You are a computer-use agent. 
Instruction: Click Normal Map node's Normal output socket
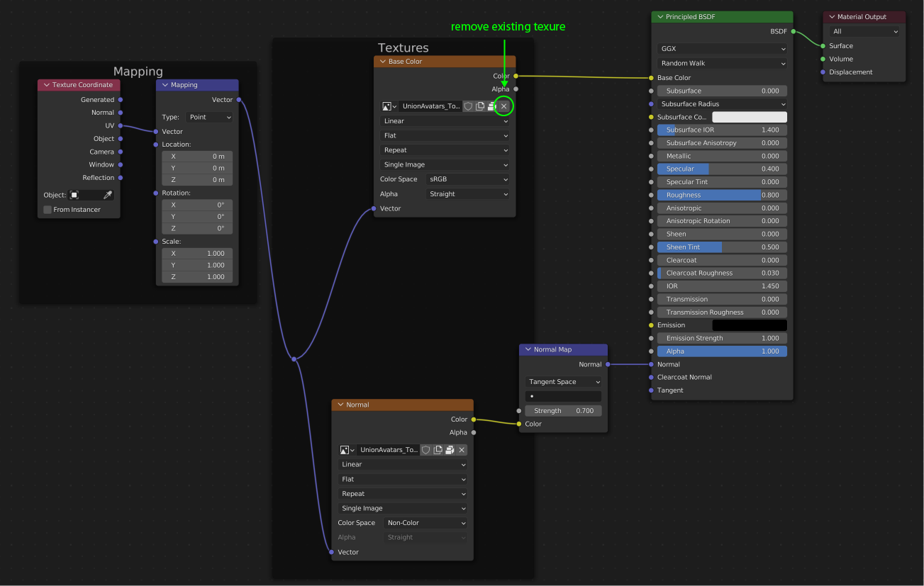[x=608, y=364]
